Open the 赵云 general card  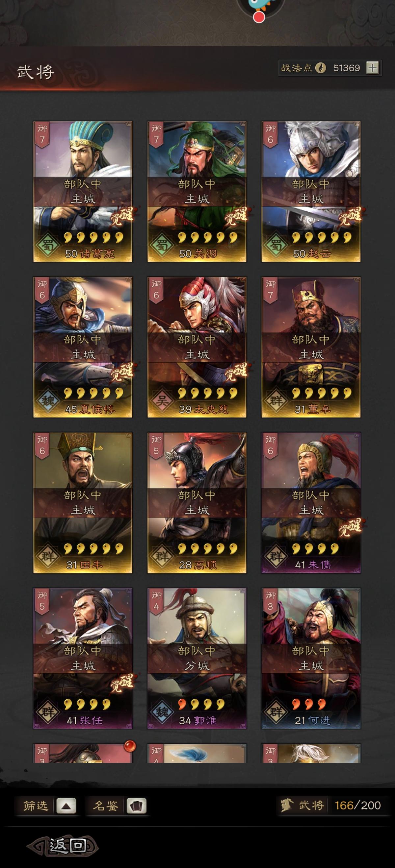tap(311, 191)
